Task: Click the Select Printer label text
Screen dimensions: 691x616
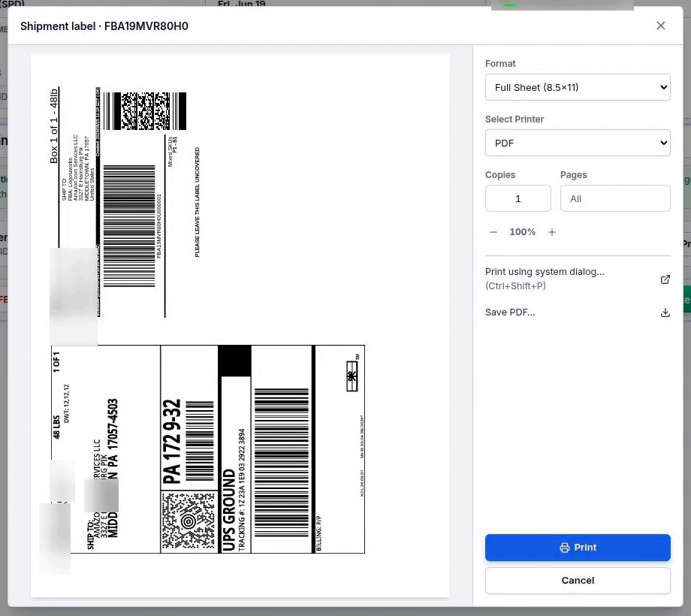Action: pos(514,119)
